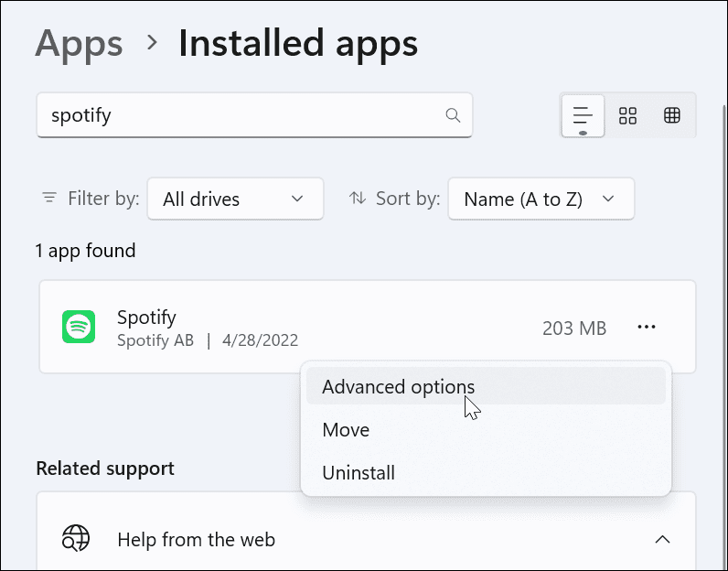Click the globe icon beside Help from the web
The width and height of the screenshot is (728, 571).
click(76, 539)
